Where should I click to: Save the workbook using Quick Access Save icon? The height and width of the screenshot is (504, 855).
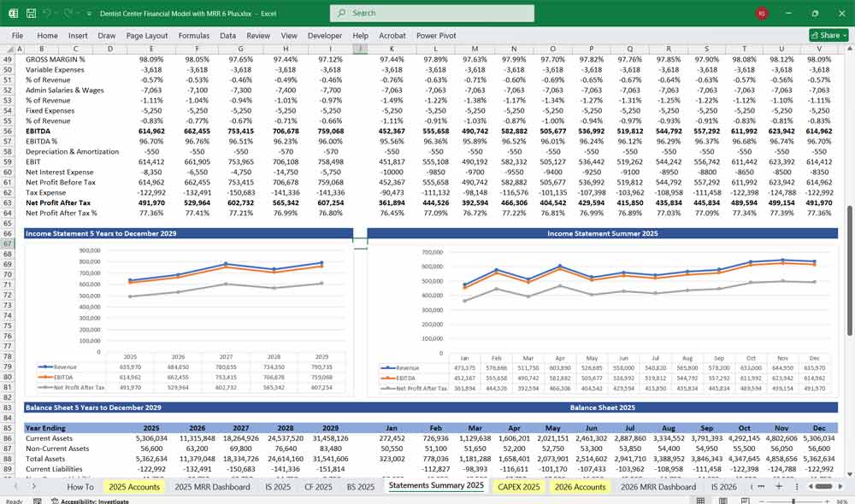30,13
